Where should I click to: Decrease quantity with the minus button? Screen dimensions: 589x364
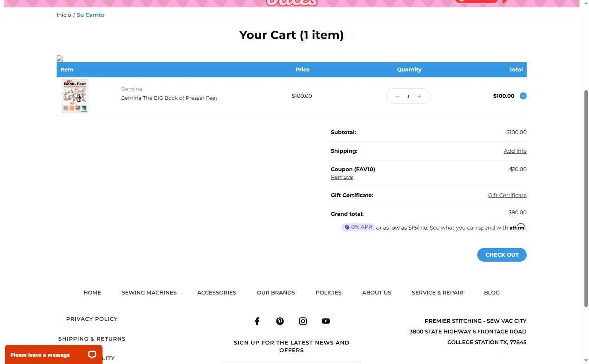pyautogui.click(x=397, y=96)
